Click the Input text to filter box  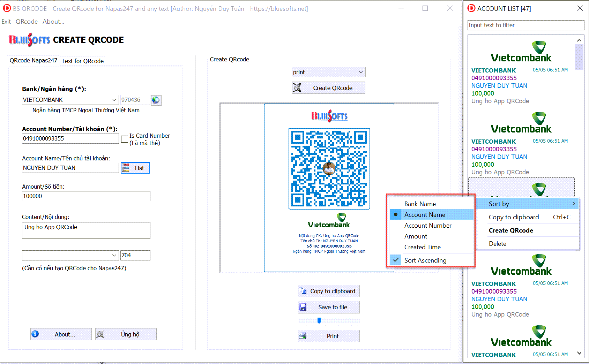[526, 25]
